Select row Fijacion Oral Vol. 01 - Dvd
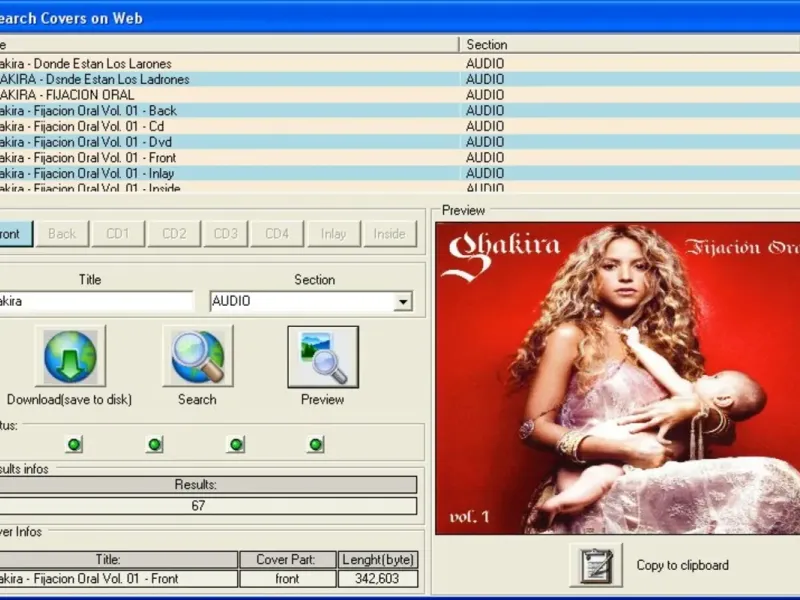800x600 pixels. (x=400, y=142)
